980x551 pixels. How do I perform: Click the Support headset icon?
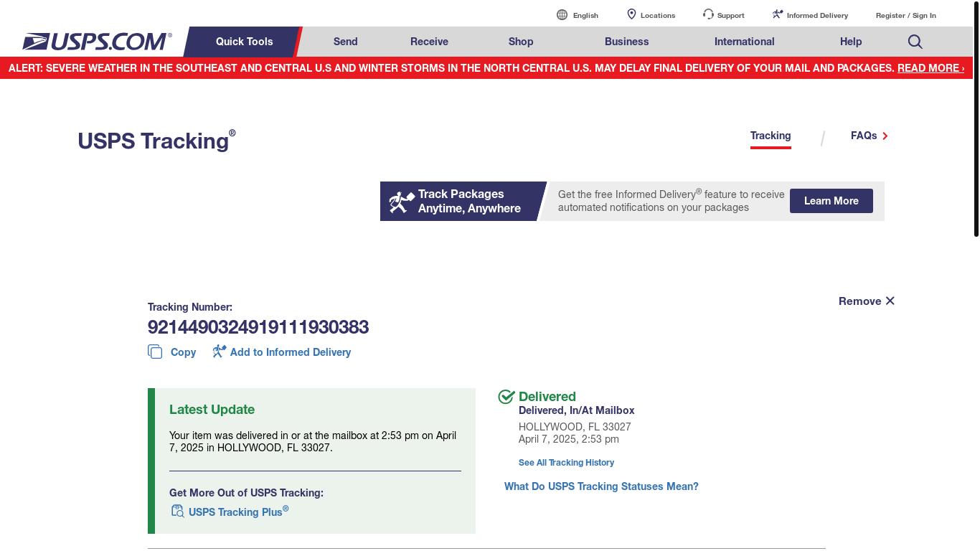[x=708, y=14]
